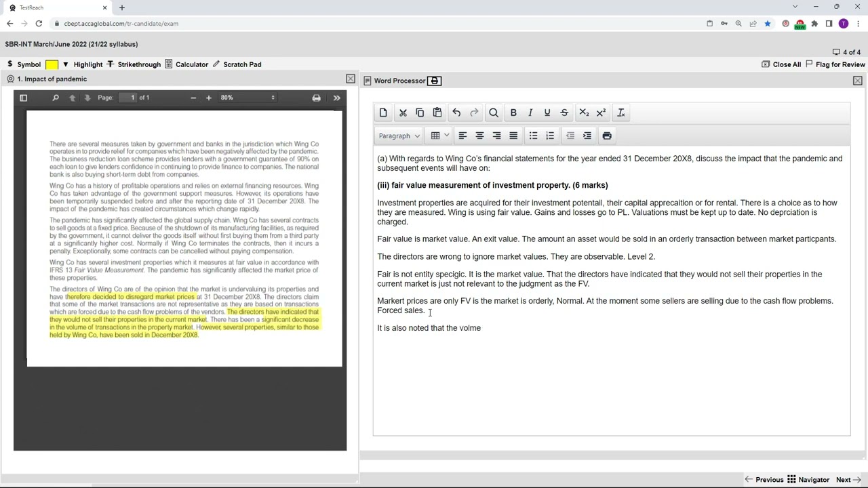Insert a bullet list
Screen dimensions: 868x488
pos(533,136)
